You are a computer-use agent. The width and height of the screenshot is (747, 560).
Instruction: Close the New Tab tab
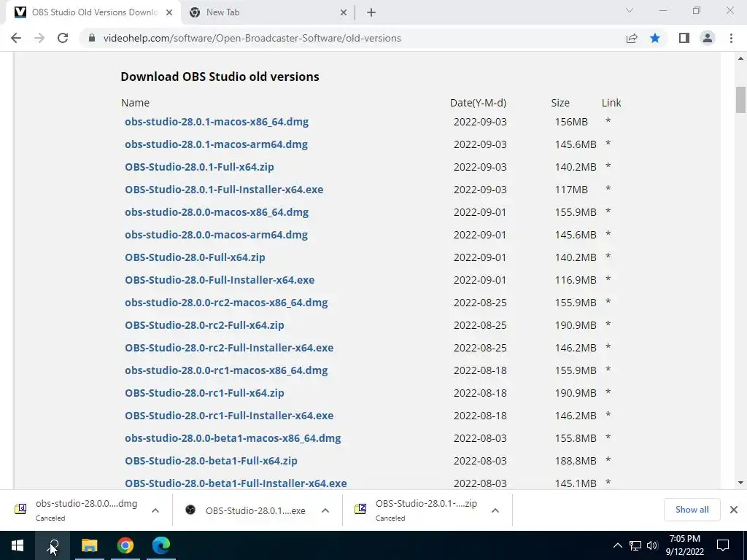pyautogui.click(x=344, y=12)
